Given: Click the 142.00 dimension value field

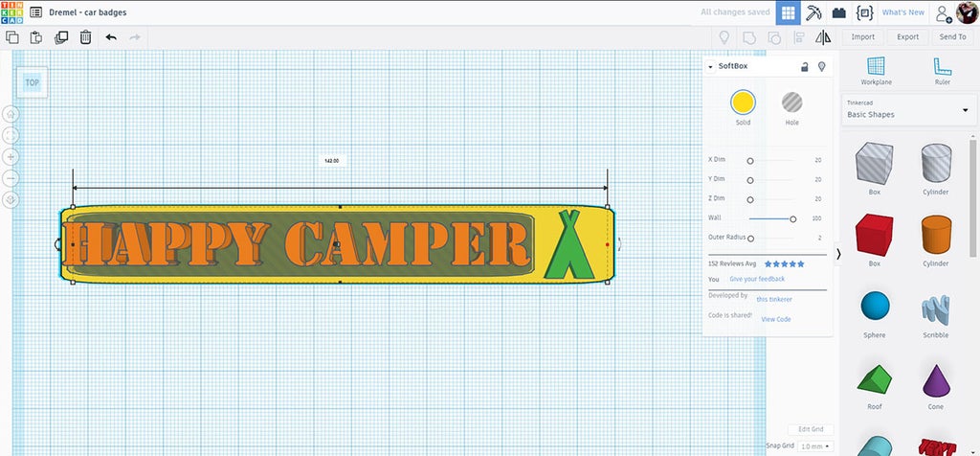Looking at the screenshot, I should point(331,161).
